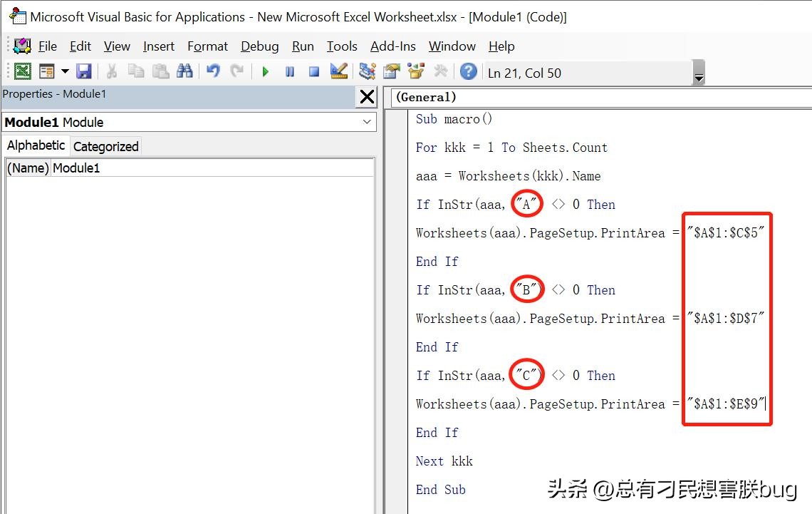The image size is (812, 514).
Task: Click the 'Next kkk' code line
Action: pyautogui.click(x=444, y=461)
